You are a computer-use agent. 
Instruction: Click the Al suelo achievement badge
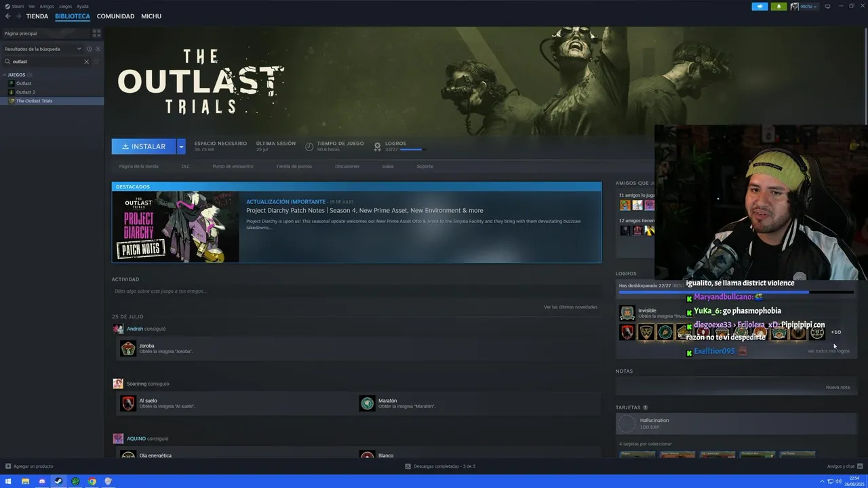pos(128,403)
